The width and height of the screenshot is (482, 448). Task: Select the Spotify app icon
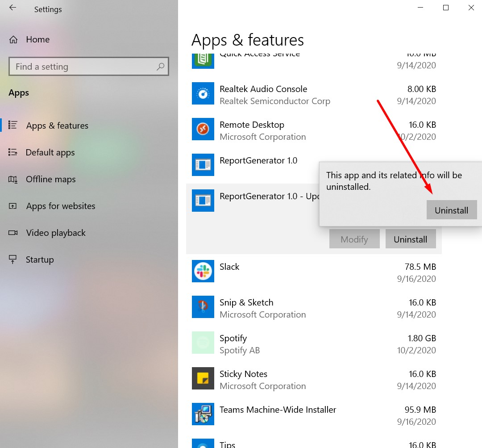[203, 343]
